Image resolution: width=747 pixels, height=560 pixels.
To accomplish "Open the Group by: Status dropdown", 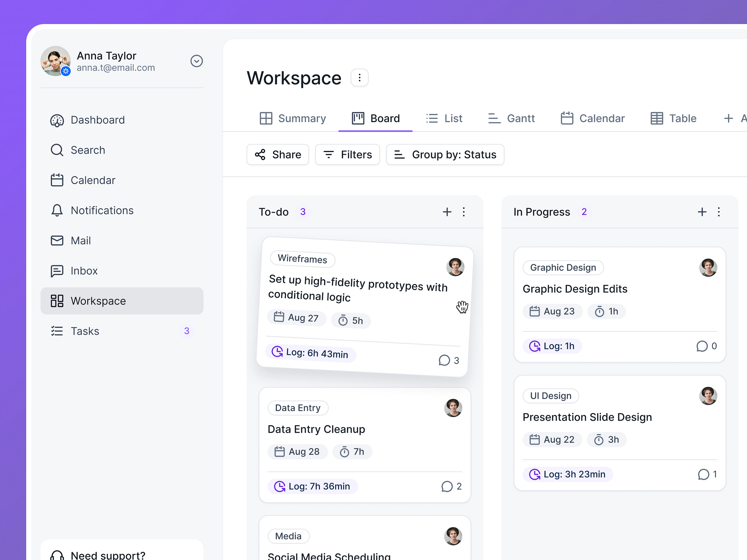I will [445, 155].
